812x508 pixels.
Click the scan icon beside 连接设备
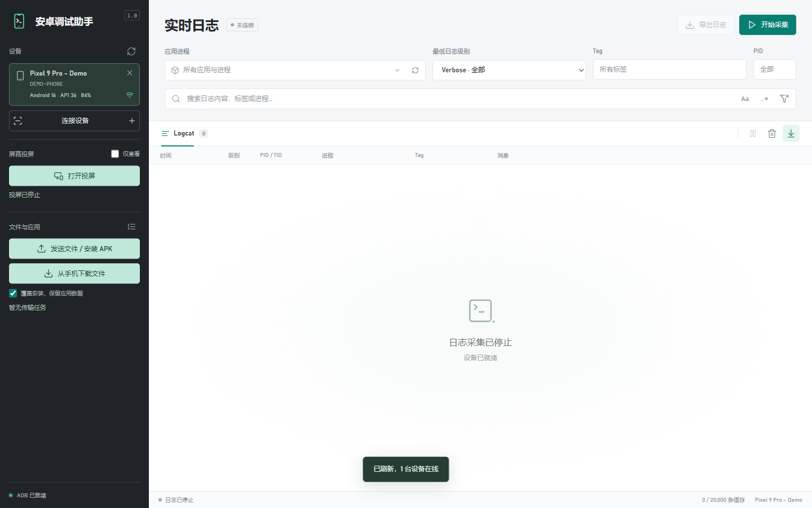click(x=18, y=121)
